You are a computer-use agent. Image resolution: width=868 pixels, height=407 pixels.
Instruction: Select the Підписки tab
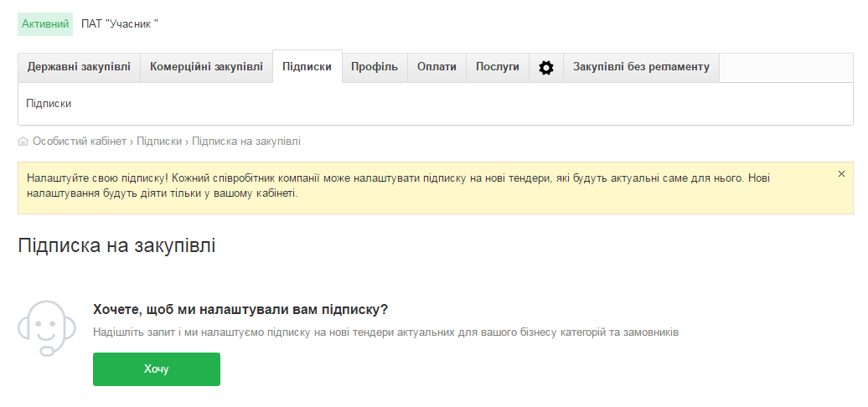307,67
